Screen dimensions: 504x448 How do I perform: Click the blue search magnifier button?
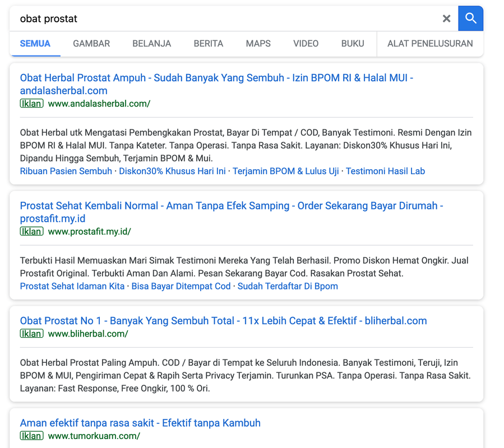point(470,18)
